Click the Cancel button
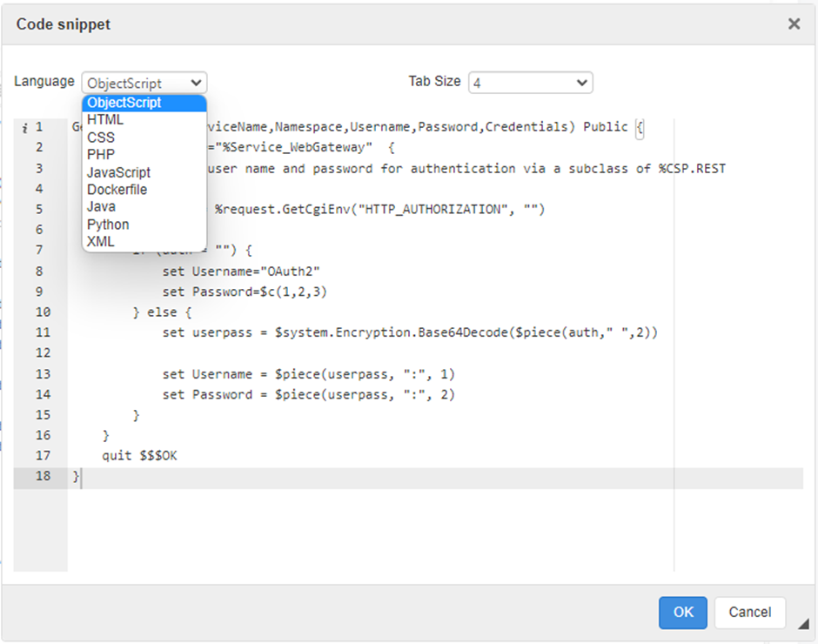The width and height of the screenshot is (818, 644). click(749, 613)
